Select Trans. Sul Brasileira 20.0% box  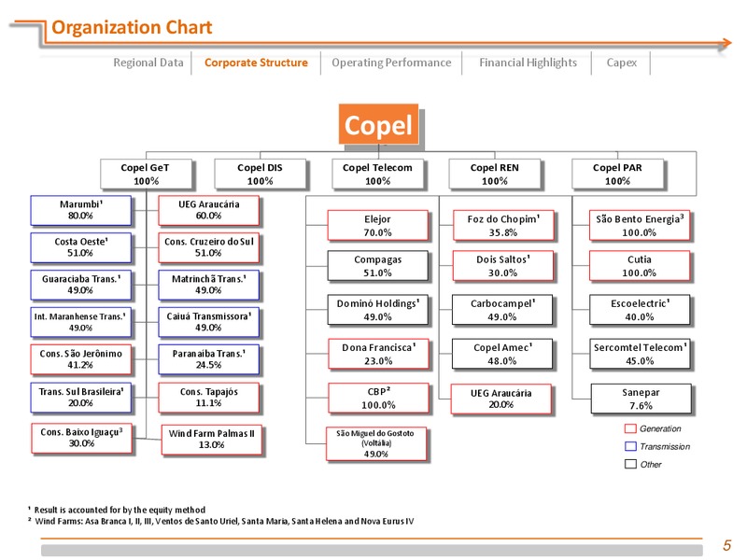pyautogui.click(x=80, y=398)
